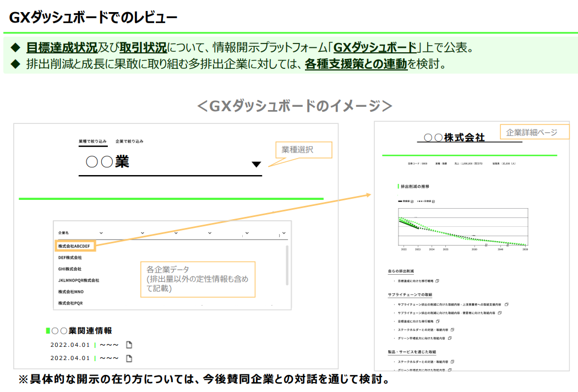Select the DEF株式会社 company row
This screenshot has height=392, width=578.
tap(70, 258)
